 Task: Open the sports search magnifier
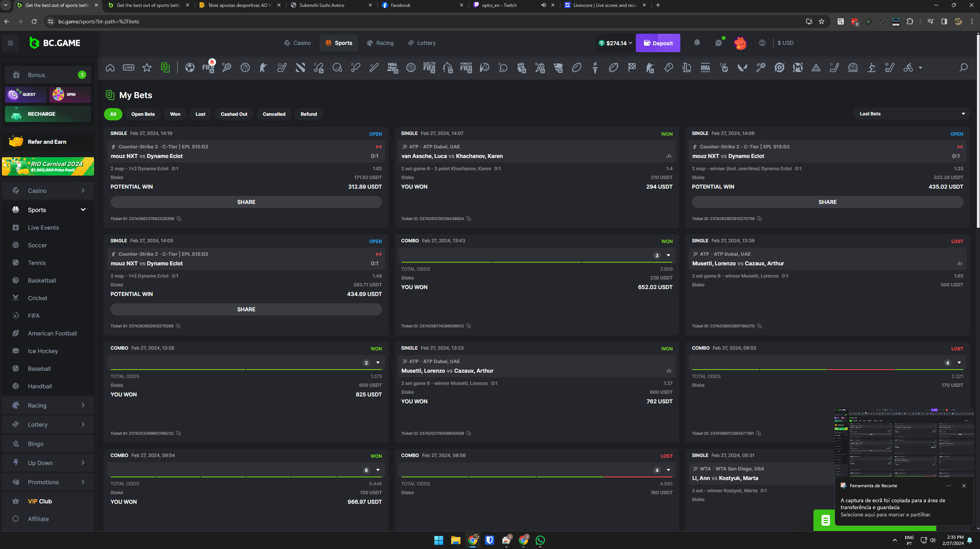coord(964,68)
